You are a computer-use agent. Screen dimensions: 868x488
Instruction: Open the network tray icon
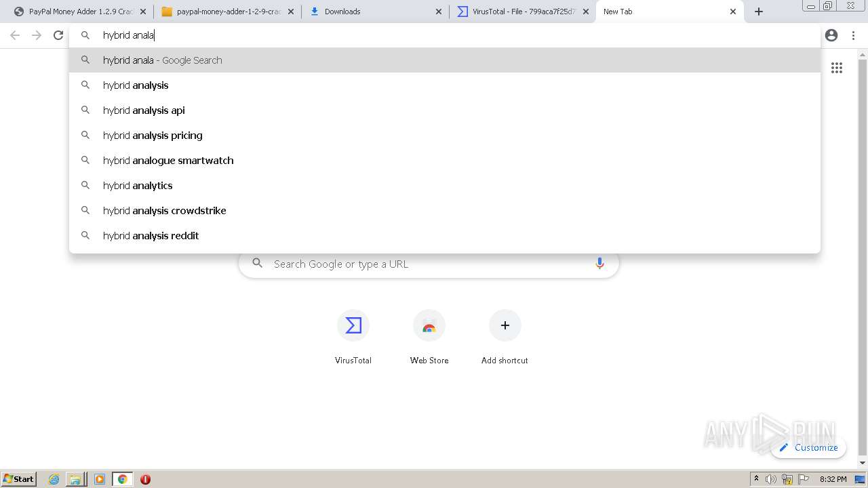click(x=787, y=479)
